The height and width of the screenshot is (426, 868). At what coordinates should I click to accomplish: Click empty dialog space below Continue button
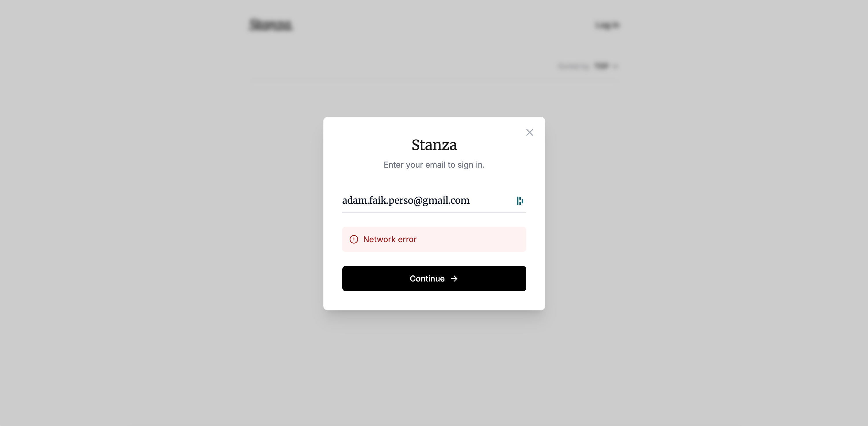[x=434, y=301]
